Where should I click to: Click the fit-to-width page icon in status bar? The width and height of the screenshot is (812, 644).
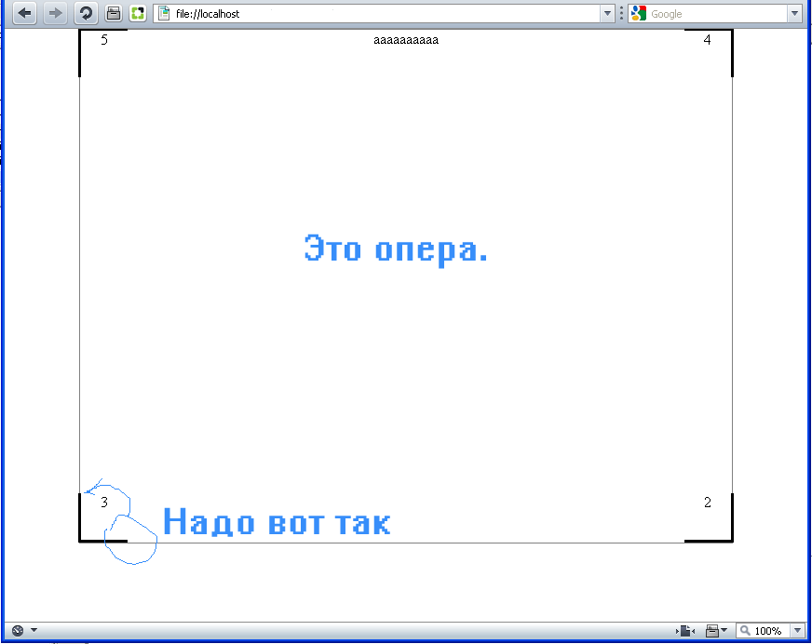(x=685, y=631)
